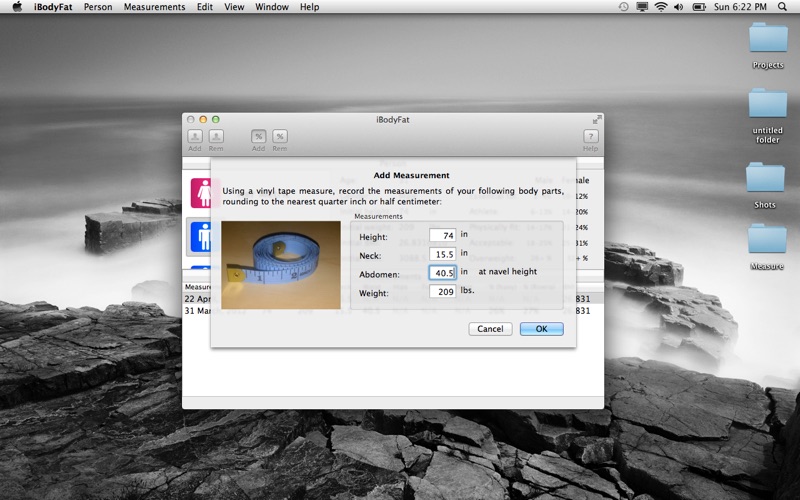The width and height of the screenshot is (800, 500).
Task: Select the blue male person icon
Action: point(201,237)
